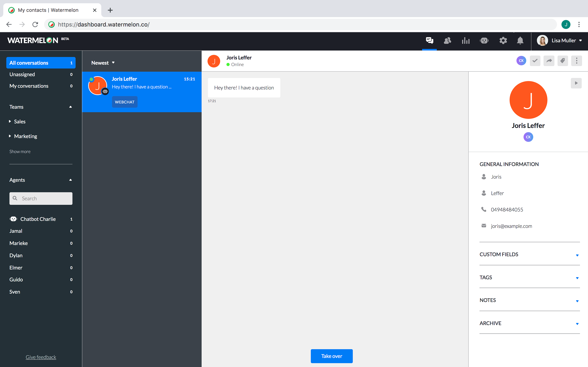Collapse the contact details side panel
Screen dimensions: 588x367
[x=576, y=83]
